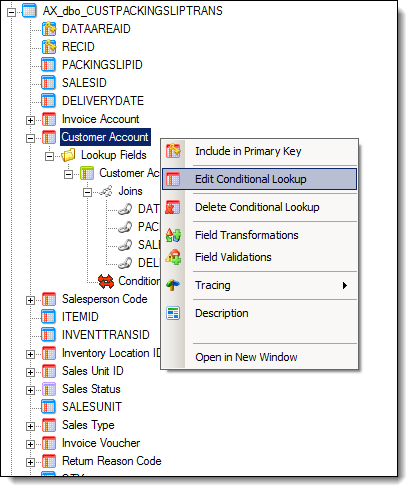Image resolution: width=413 pixels, height=492 pixels.
Task: Select the Return Reason Code field
Action: [x=112, y=461]
